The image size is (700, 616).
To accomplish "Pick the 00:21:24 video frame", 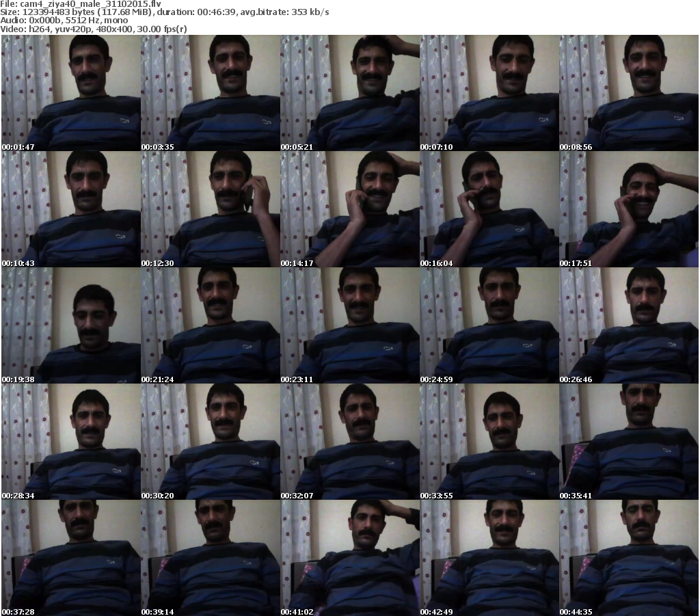I will coord(211,325).
